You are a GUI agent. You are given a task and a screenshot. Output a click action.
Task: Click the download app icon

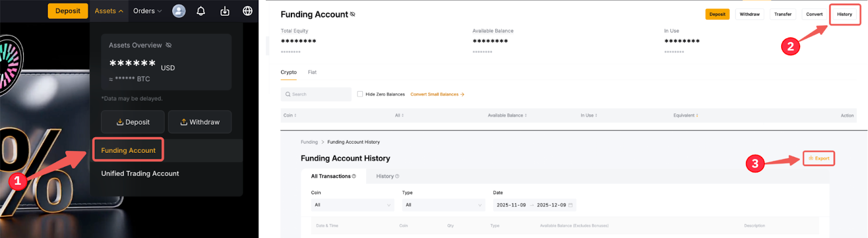[225, 11]
